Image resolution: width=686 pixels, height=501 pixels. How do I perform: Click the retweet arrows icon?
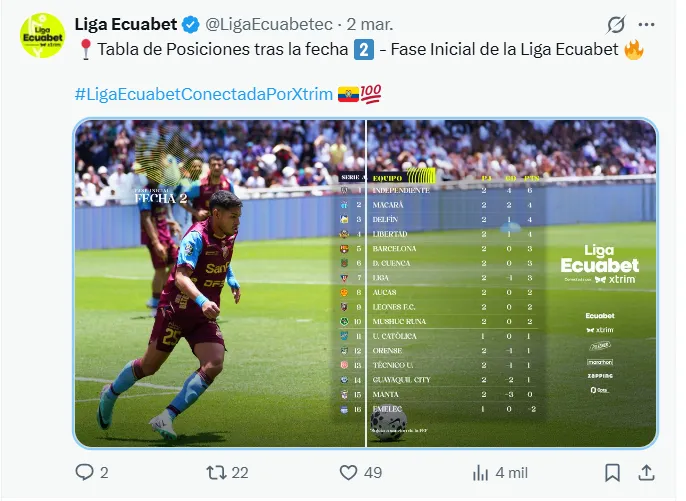216,472
